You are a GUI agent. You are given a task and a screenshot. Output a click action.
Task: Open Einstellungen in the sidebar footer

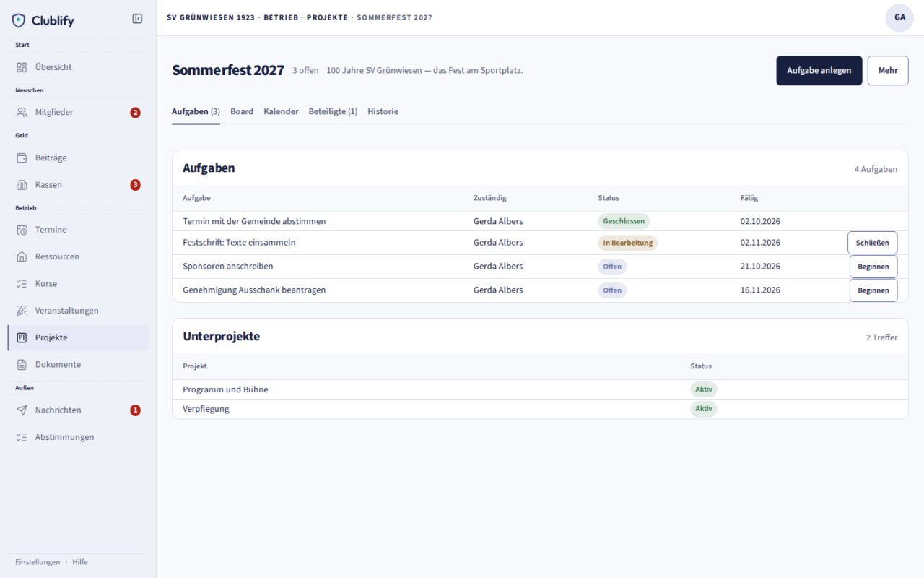[38, 562]
